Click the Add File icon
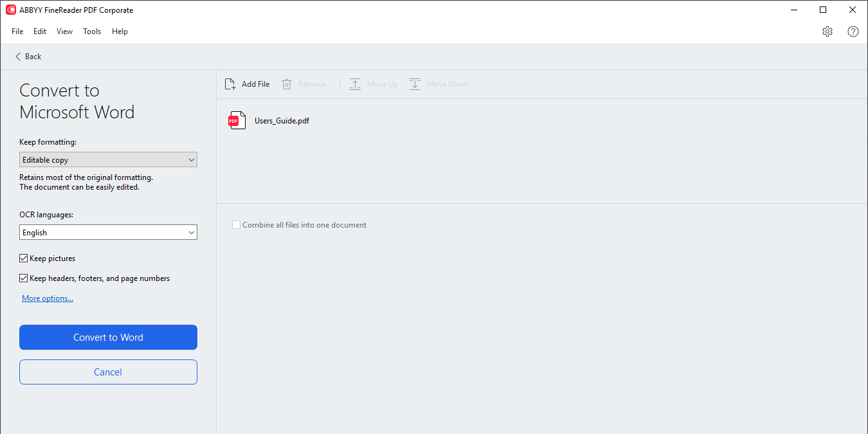The height and width of the screenshot is (434, 868). [230, 84]
